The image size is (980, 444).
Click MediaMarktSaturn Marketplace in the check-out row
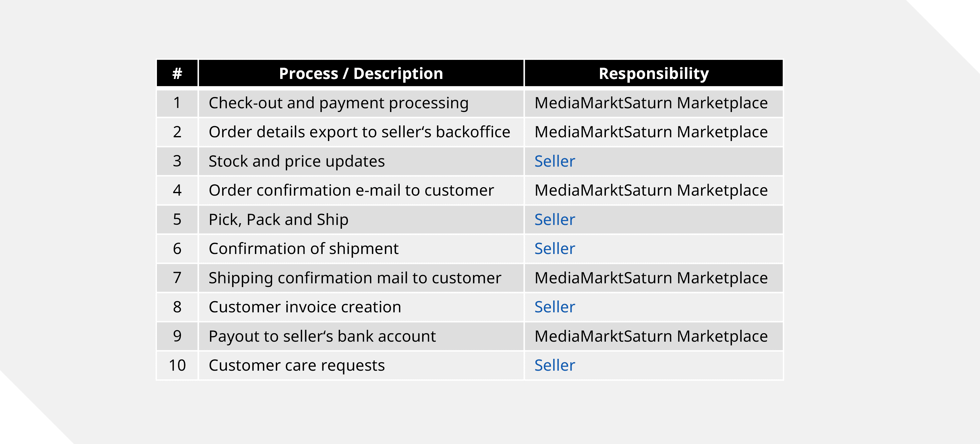[x=651, y=103]
